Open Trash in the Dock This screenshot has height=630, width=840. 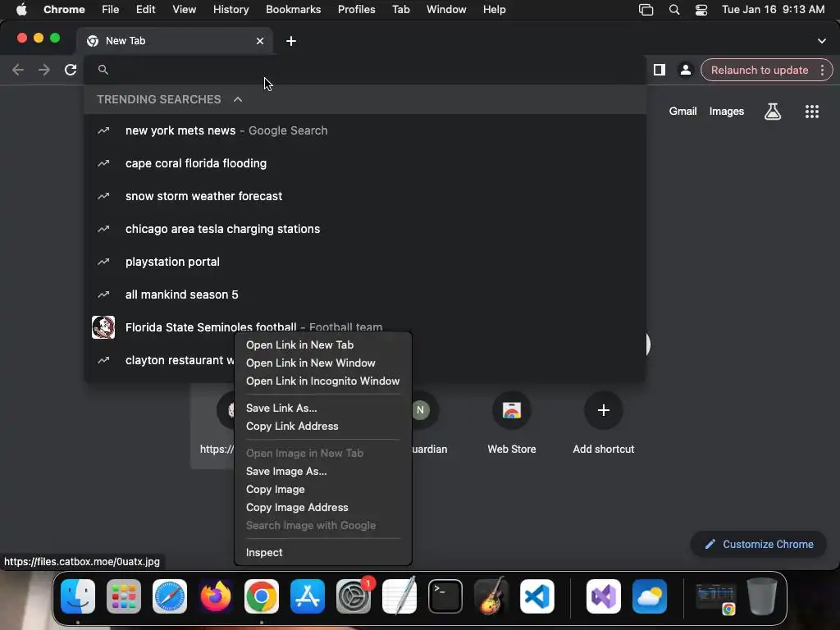762,596
